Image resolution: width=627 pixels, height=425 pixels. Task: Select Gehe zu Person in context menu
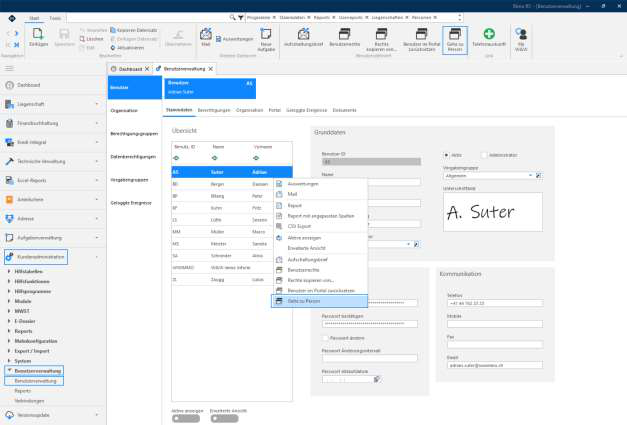pyautogui.click(x=319, y=301)
